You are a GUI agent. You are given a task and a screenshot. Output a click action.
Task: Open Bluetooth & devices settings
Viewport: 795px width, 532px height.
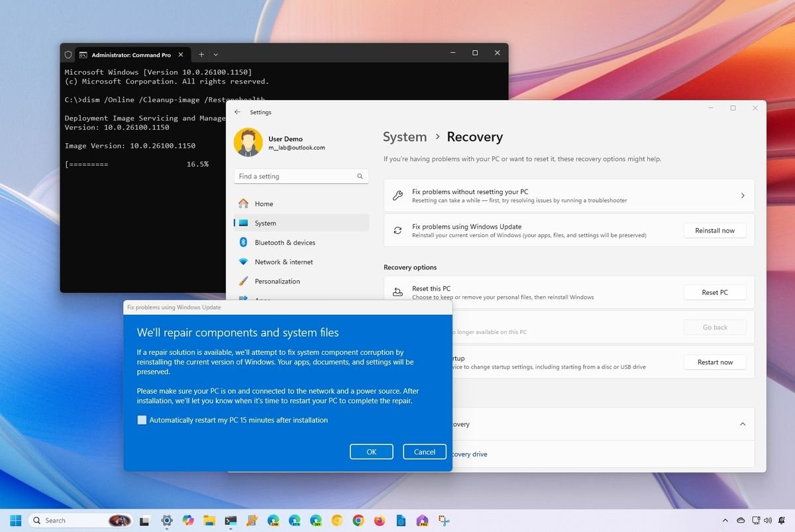[301, 242]
